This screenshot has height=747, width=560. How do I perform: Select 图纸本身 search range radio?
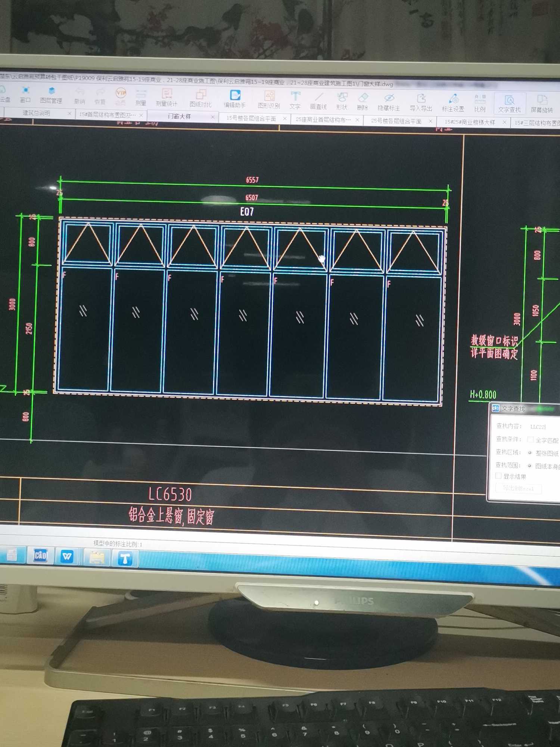[x=529, y=466]
